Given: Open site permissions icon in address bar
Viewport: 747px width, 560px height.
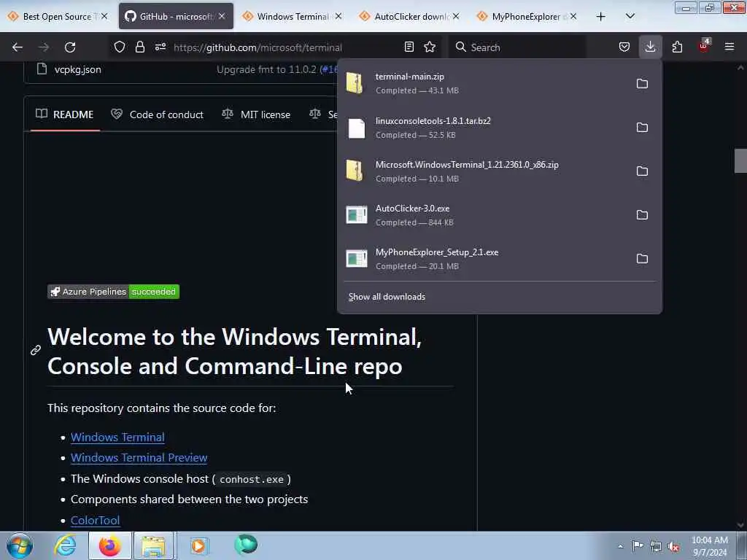Looking at the screenshot, I should (x=160, y=47).
